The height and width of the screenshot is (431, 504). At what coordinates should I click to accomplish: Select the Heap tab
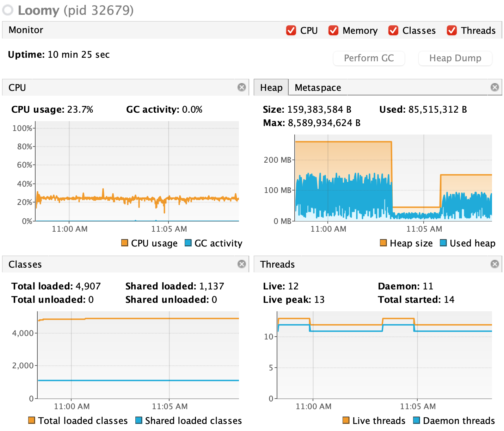(271, 88)
